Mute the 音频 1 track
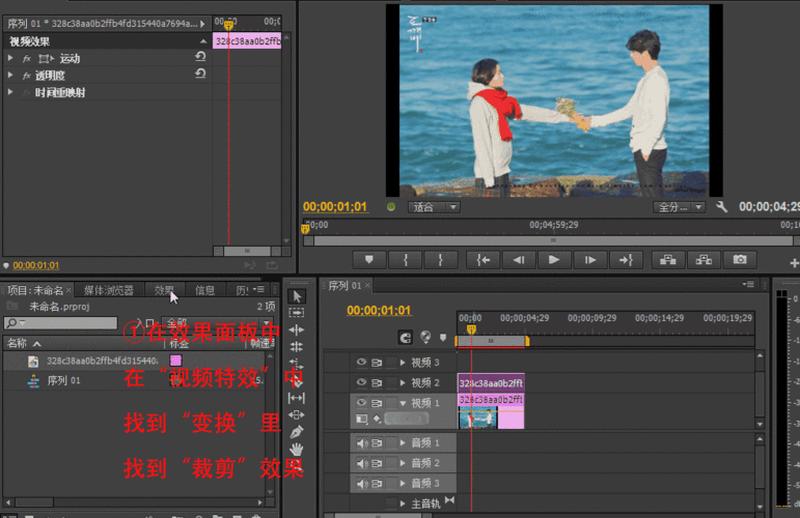 tap(362, 443)
